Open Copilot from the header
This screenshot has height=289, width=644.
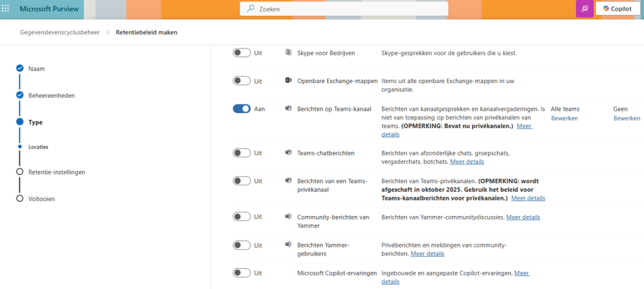618,9
